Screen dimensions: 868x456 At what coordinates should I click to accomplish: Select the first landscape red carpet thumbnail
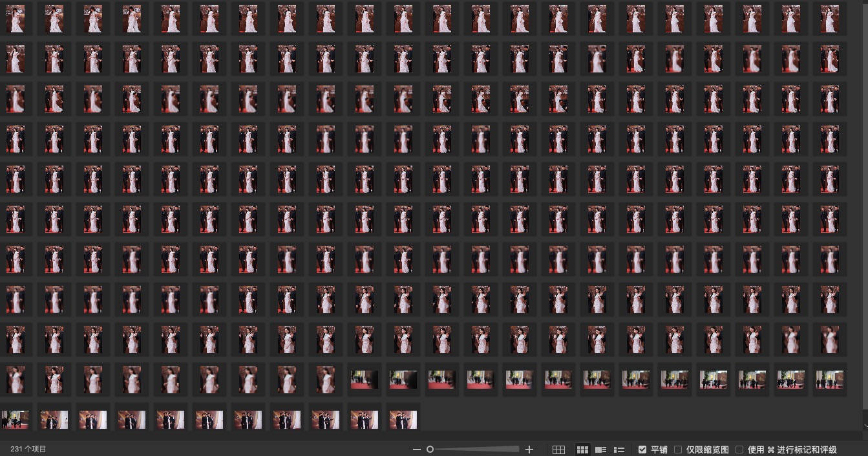point(365,380)
